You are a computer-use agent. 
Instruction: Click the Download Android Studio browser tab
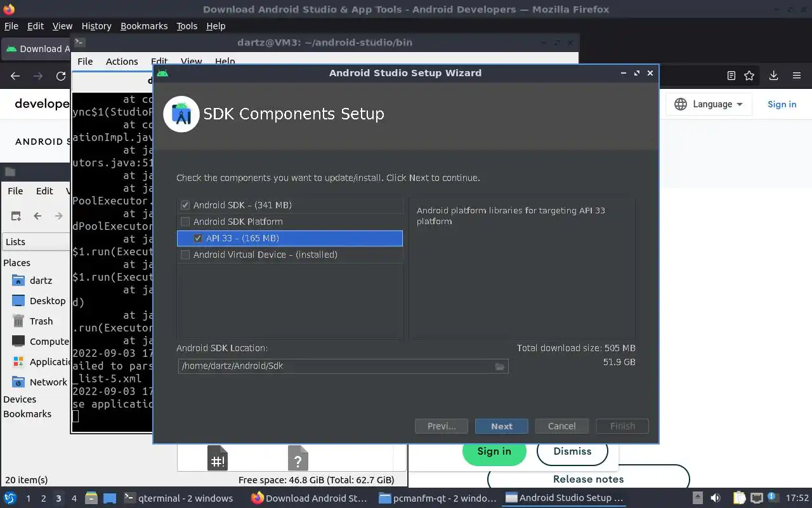coord(35,49)
